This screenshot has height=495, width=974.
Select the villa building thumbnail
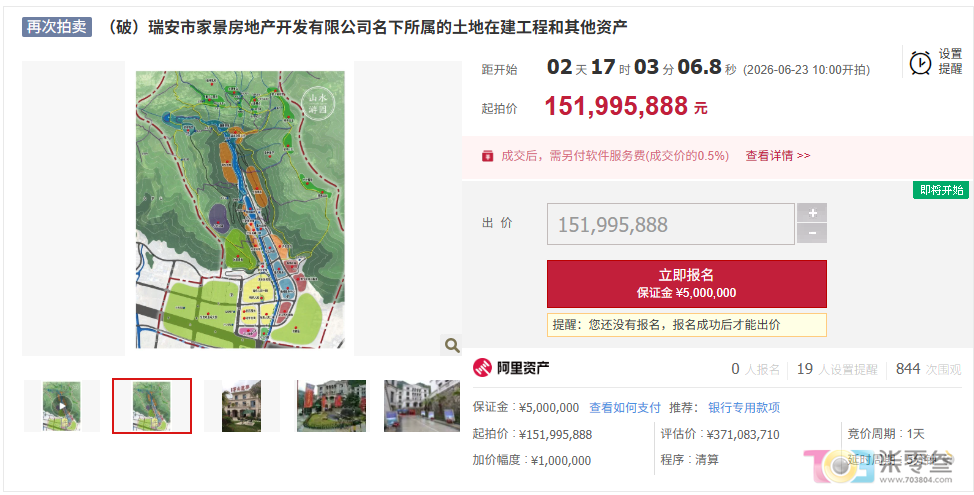(242, 406)
